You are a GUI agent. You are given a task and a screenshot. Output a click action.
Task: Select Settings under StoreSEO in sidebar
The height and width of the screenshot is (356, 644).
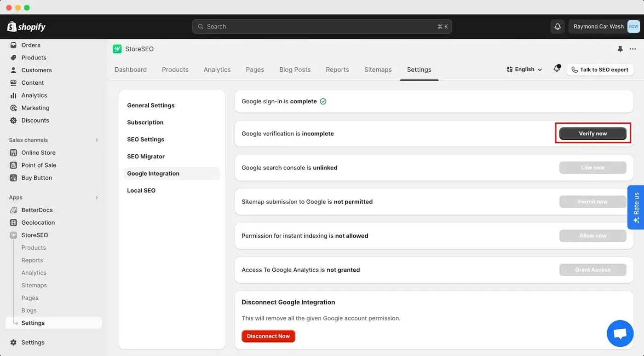pyautogui.click(x=54, y=323)
